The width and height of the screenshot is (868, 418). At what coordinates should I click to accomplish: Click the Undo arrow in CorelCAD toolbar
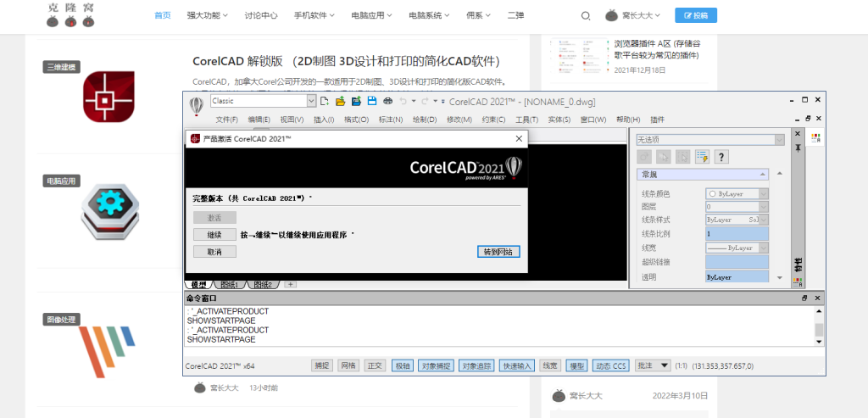(x=403, y=101)
